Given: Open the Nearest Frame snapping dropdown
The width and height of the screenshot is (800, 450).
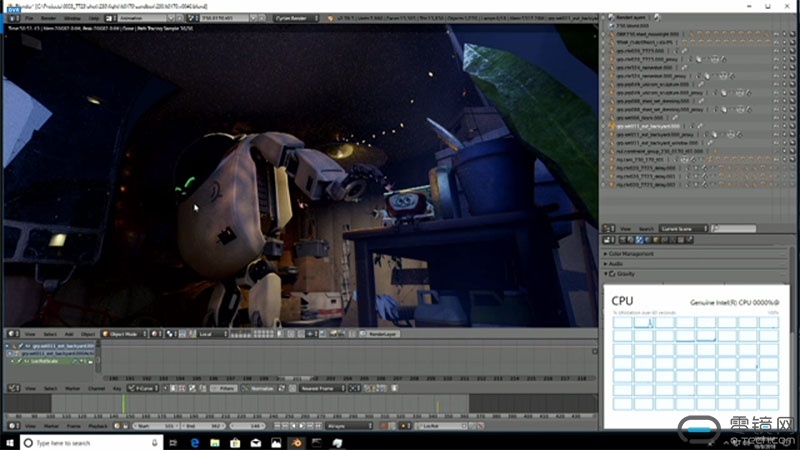Looking at the screenshot, I should tap(321, 387).
